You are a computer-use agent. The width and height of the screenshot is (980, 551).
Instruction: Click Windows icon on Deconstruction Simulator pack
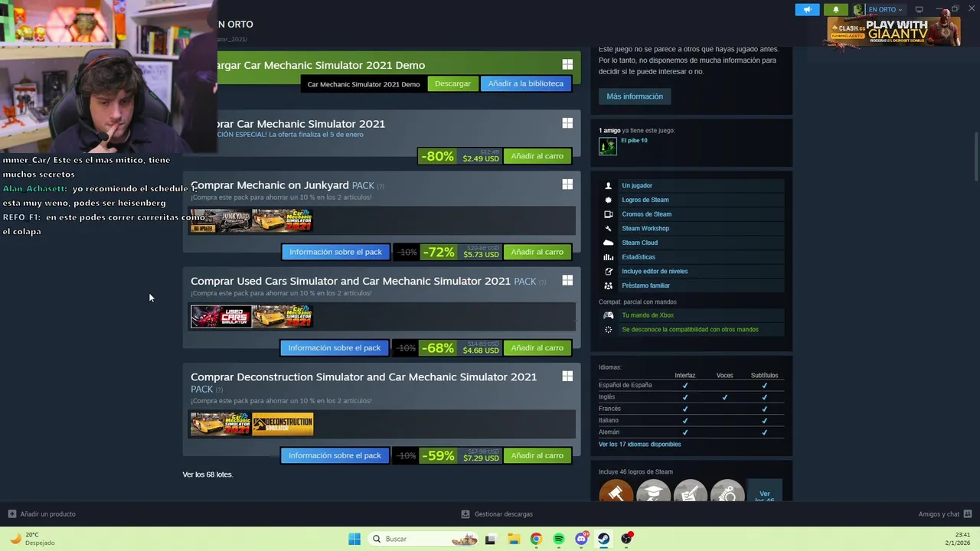tap(567, 376)
